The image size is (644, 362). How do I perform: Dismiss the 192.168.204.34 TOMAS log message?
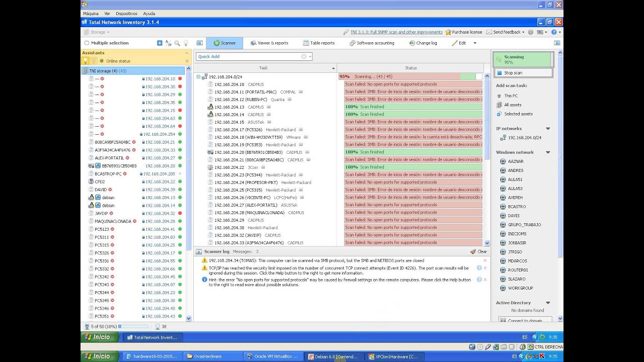(485, 260)
